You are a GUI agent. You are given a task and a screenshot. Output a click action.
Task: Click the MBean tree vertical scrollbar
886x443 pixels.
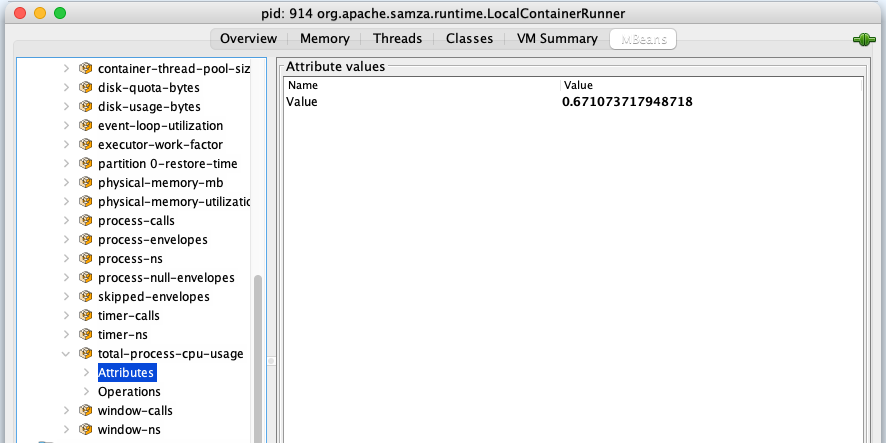(x=258, y=359)
